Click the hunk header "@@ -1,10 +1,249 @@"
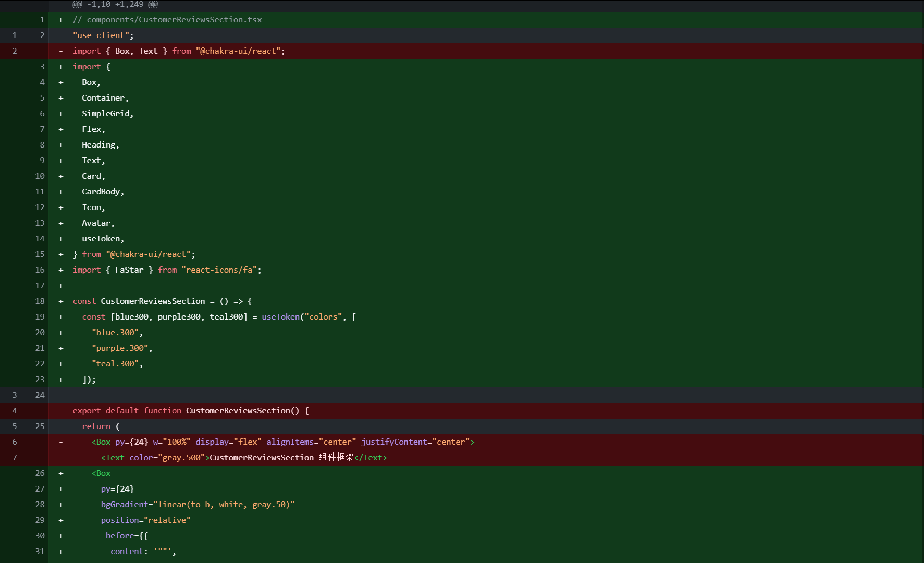This screenshot has width=924, height=563. [x=115, y=4]
